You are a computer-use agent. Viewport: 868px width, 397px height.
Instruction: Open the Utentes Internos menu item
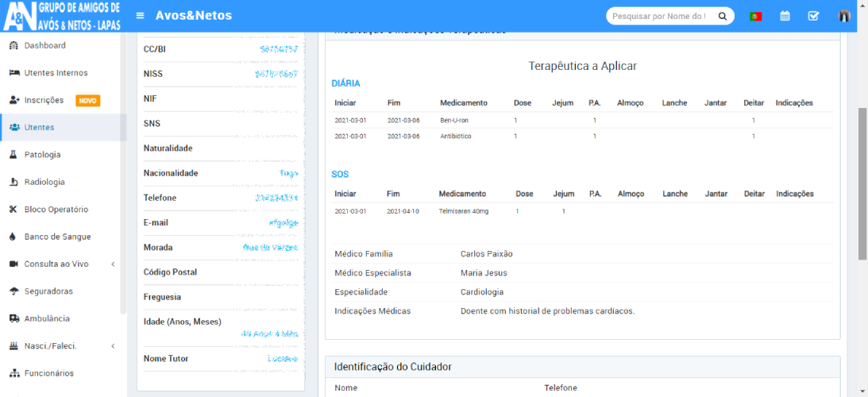point(56,73)
